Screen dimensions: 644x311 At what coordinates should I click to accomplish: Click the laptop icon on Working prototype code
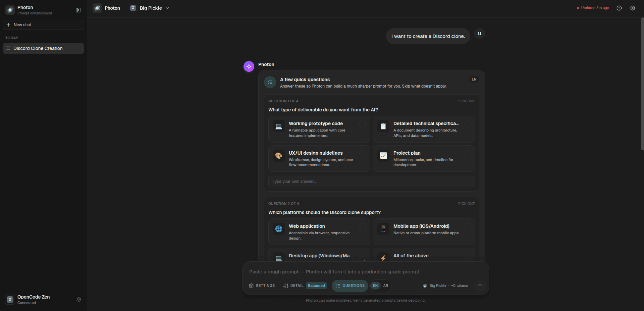pyautogui.click(x=279, y=126)
